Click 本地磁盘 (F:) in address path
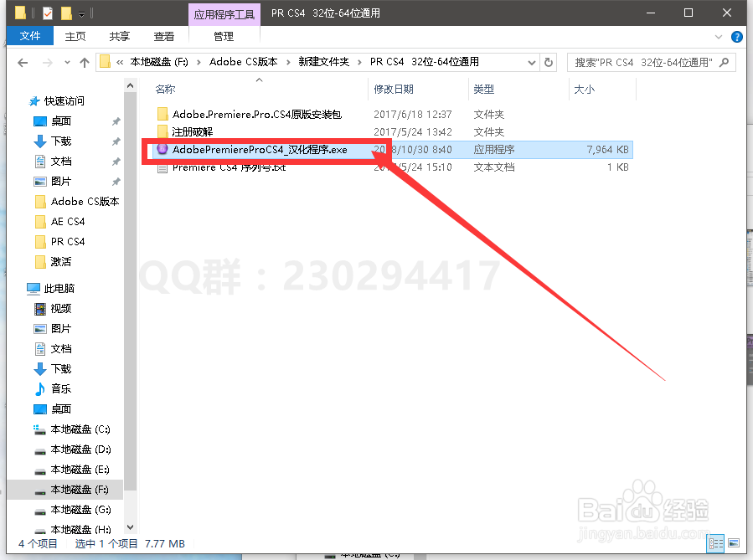 (x=159, y=62)
